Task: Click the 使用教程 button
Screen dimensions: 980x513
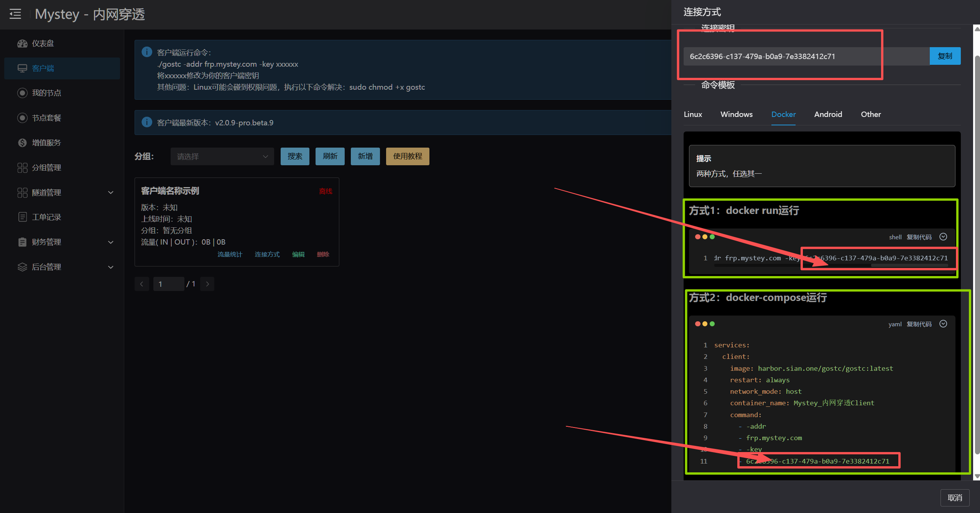Action: tap(407, 156)
